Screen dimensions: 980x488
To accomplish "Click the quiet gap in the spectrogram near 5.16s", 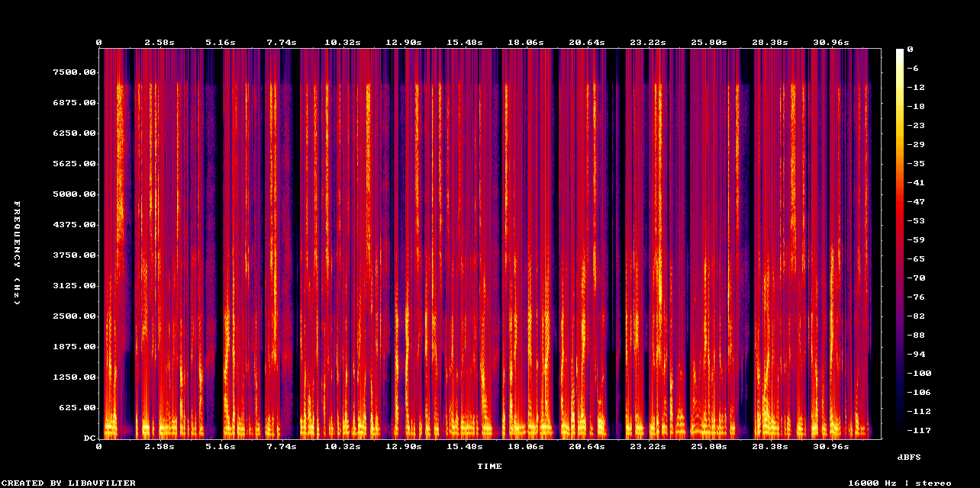I will [219, 229].
